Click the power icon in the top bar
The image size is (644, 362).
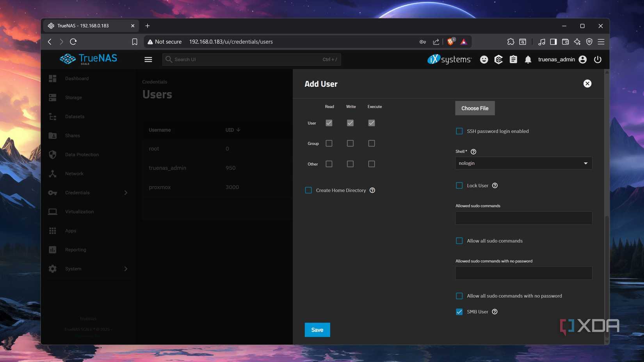click(598, 59)
